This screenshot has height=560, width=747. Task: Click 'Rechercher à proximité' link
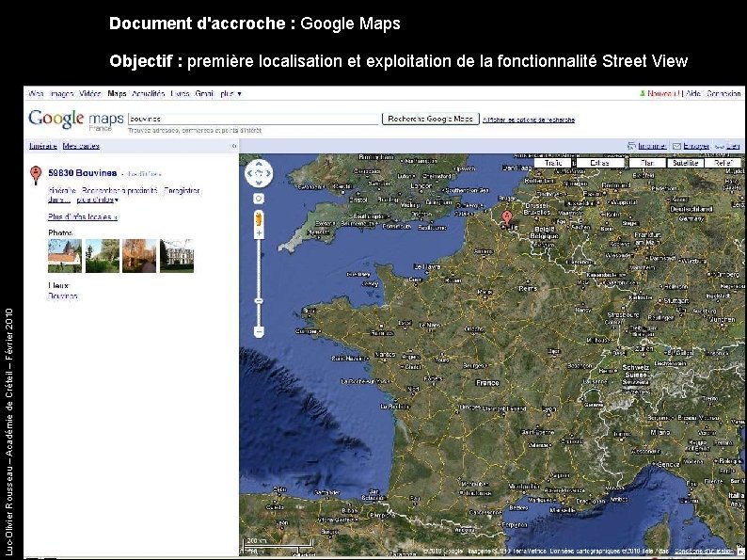point(119,191)
